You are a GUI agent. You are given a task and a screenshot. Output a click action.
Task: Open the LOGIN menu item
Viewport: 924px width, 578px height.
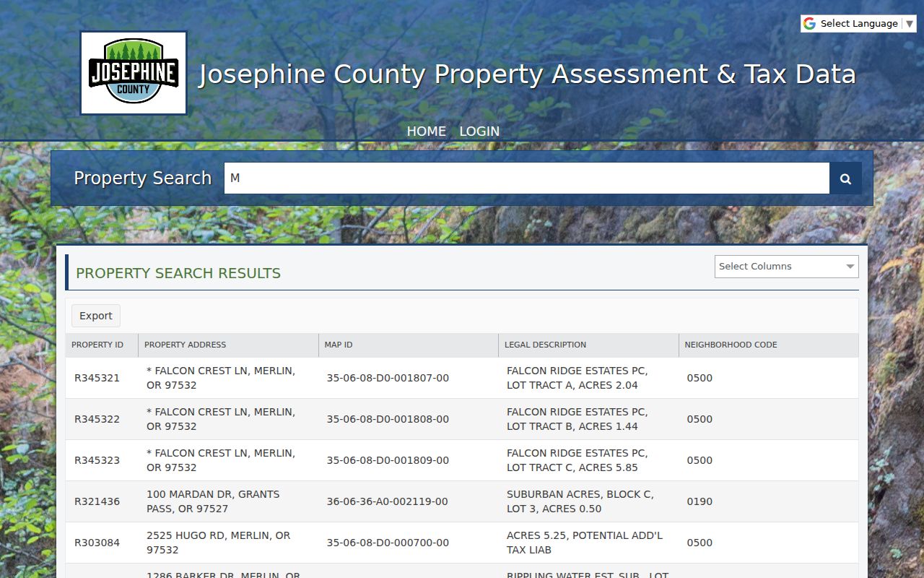click(x=479, y=131)
